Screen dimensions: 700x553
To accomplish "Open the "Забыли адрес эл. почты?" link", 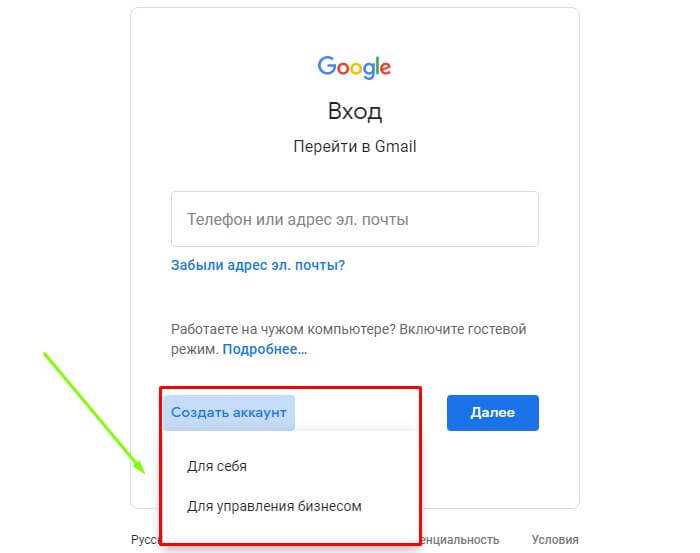I will [258, 265].
